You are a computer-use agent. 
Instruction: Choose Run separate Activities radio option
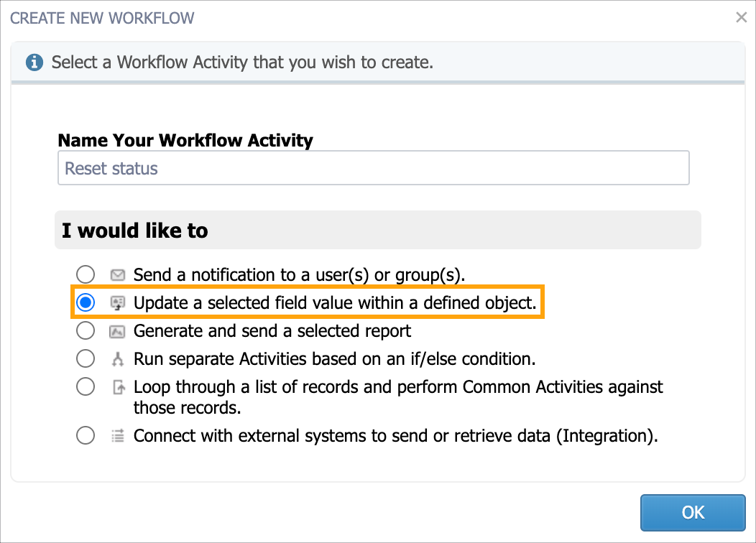click(86, 358)
